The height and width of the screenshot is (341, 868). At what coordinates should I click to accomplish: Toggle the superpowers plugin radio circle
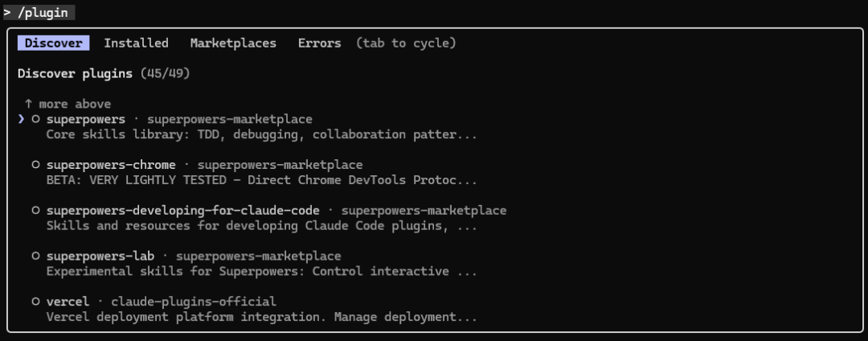click(x=36, y=119)
